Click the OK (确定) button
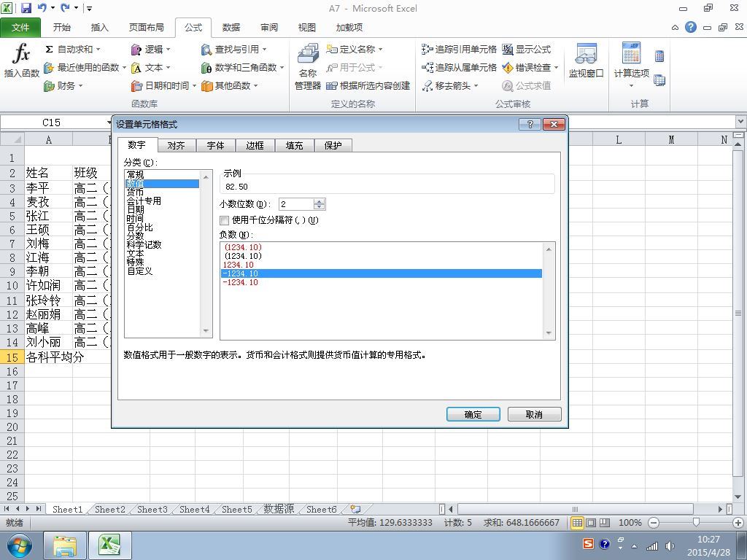 [x=473, y=414]
